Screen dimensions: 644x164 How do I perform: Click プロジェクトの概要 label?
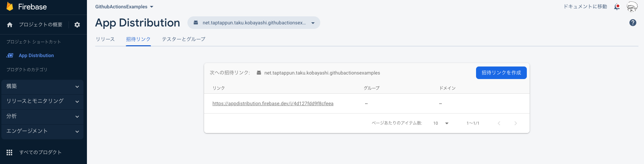point(41,25)
